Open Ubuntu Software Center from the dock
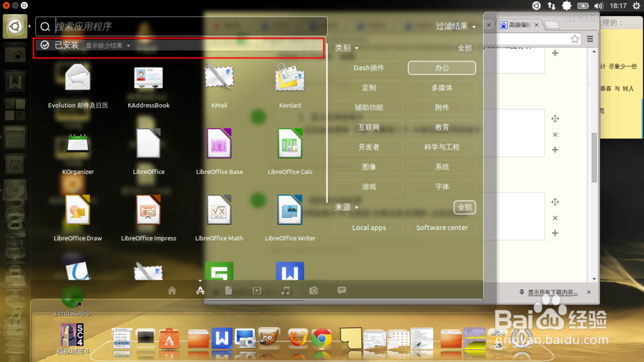The image size is (644, 362). 169,339
